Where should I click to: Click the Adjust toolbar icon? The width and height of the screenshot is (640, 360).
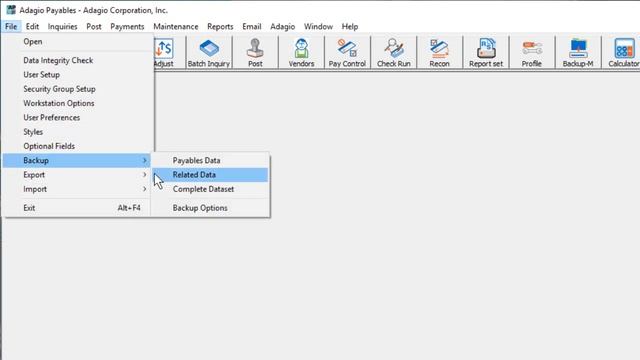[164, 53]
